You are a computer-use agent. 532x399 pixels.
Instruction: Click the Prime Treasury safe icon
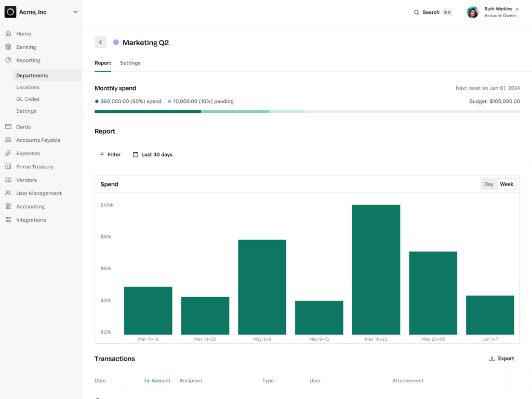coord(8,167)
